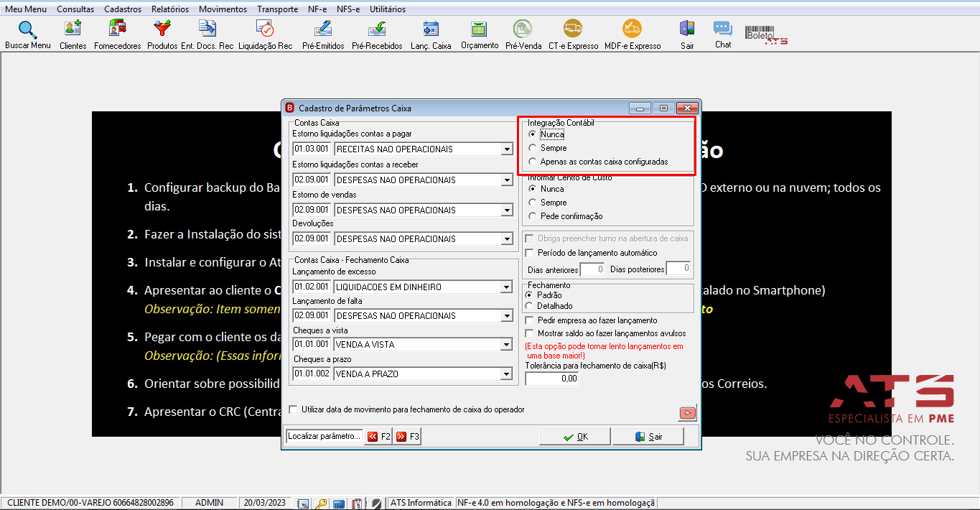Viewport: 980px width, 510px height.
Task: Click the Localizar parâmetro search field
Action: click(325, 436)
